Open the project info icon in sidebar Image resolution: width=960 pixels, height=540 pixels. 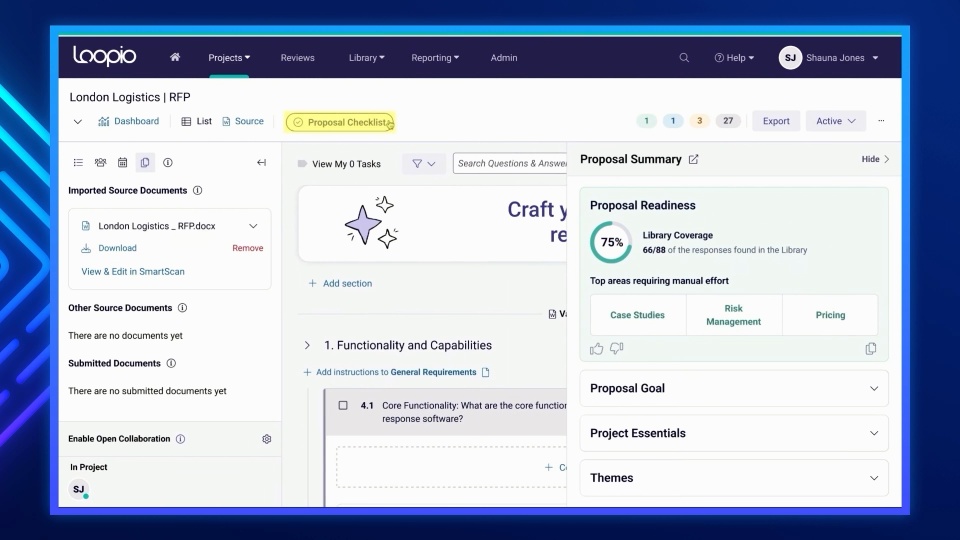coord(168,162)
